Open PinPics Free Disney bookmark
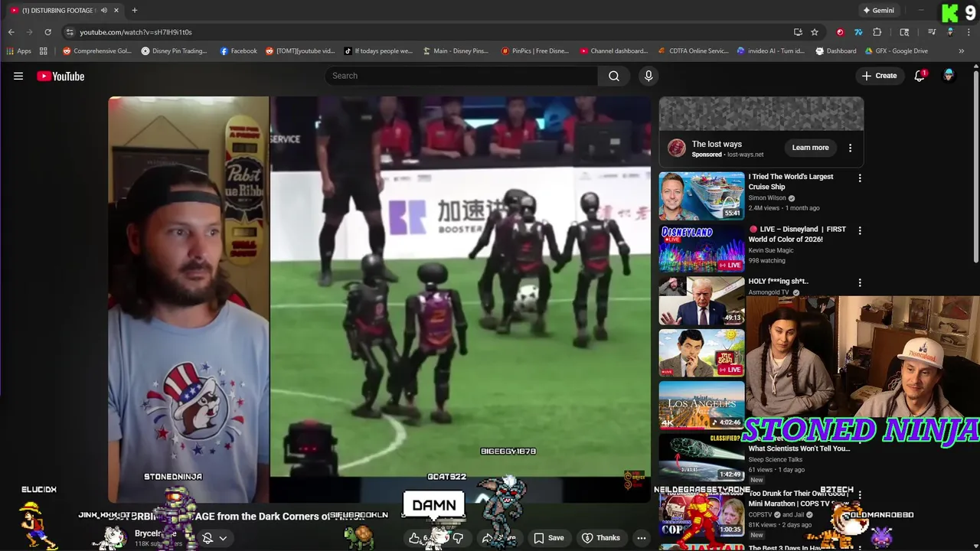Image resolution: width=980 pixels, height=551 pixels. 535,51
